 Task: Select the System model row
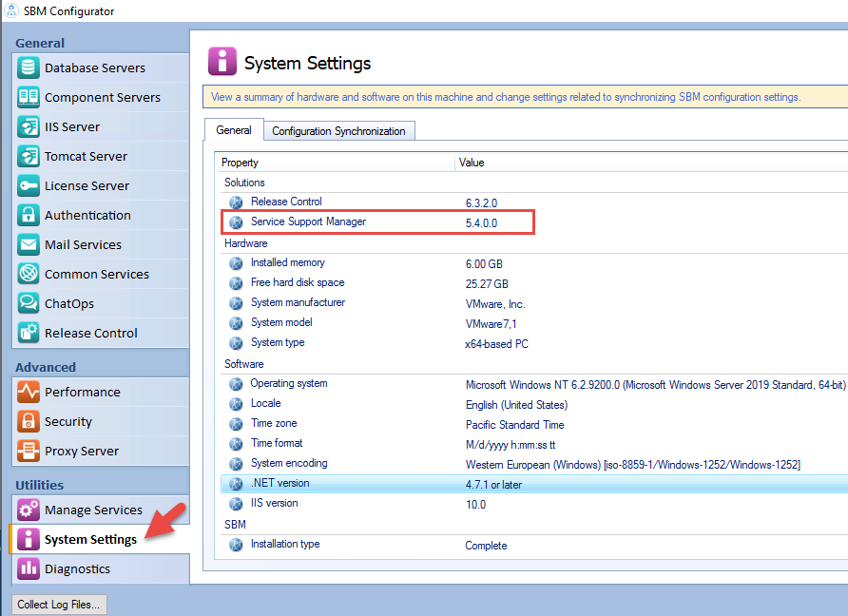tap(534, 323)
